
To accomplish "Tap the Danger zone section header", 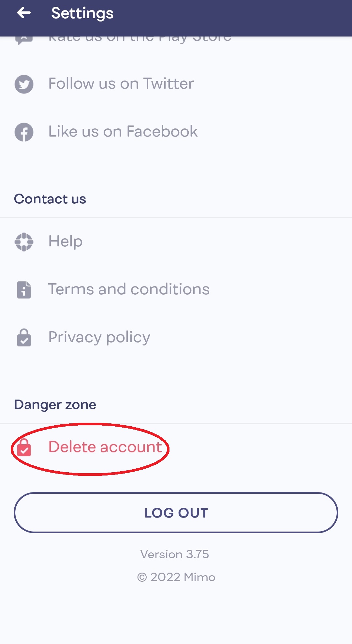I will 55,405.
